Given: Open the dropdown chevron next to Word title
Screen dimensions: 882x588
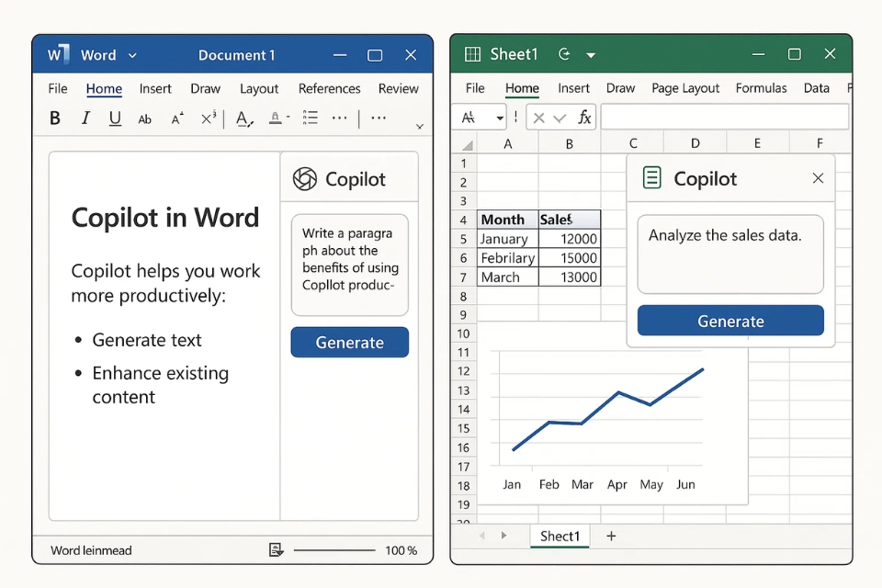Looking at the screenshot, I should point(132,55).
